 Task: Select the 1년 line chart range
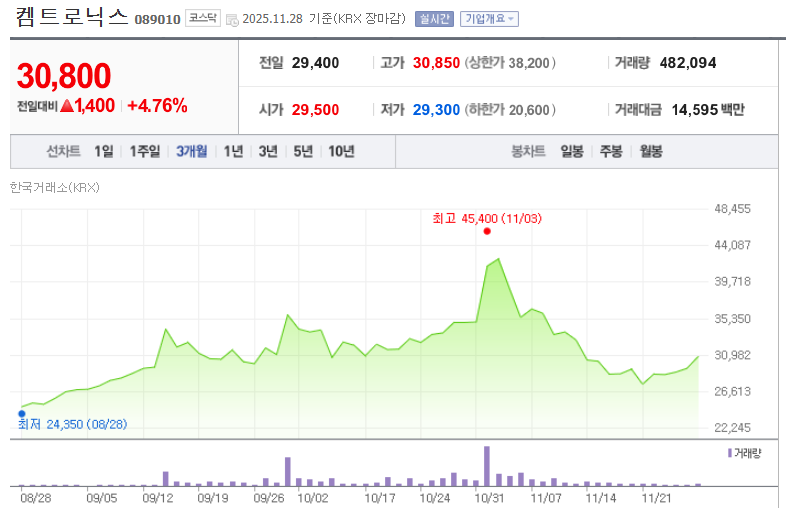(233, 151)
